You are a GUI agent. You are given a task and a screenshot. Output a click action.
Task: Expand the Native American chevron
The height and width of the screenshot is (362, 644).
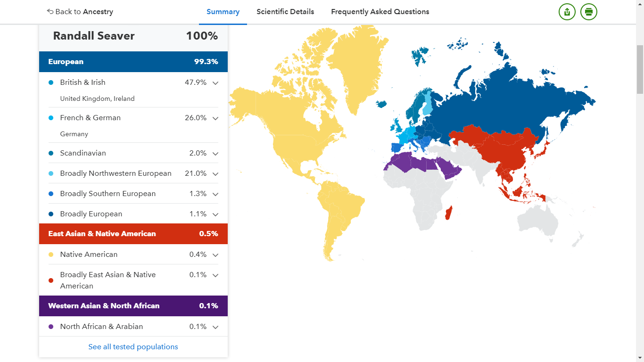tap(215, 255)
